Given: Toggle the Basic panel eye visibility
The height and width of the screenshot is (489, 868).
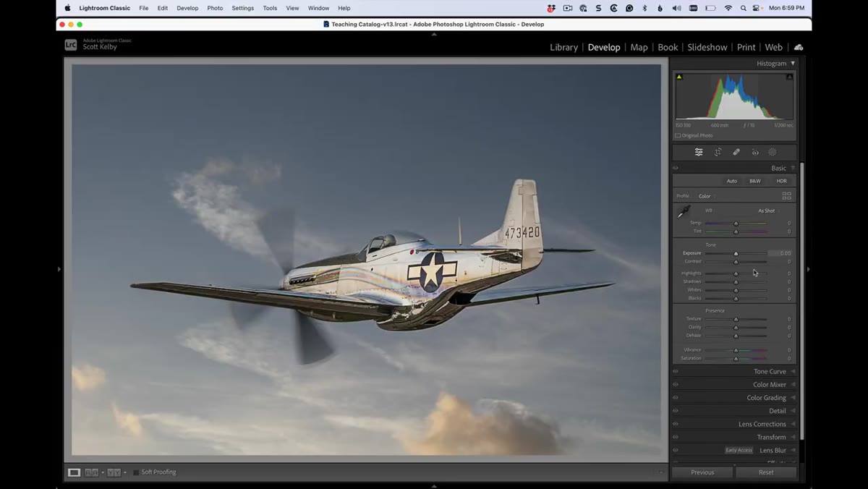Looking at the screenshot, I should 676,168.
